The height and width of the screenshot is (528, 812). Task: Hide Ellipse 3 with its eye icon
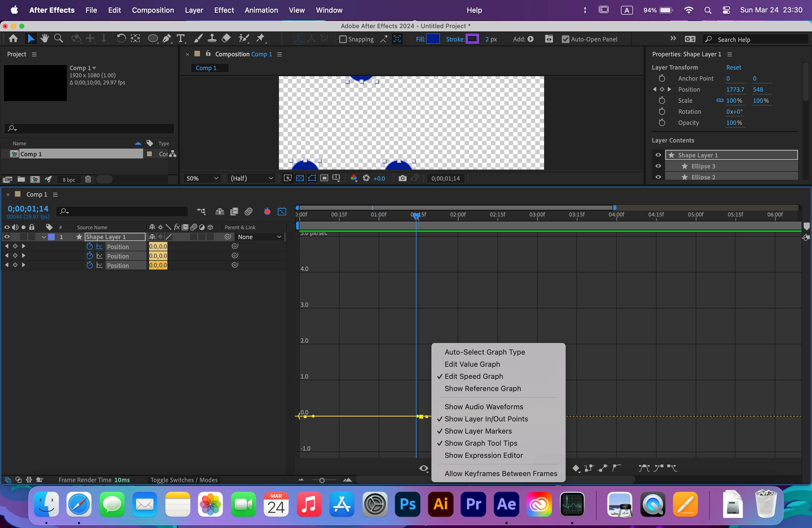[658, 166]
